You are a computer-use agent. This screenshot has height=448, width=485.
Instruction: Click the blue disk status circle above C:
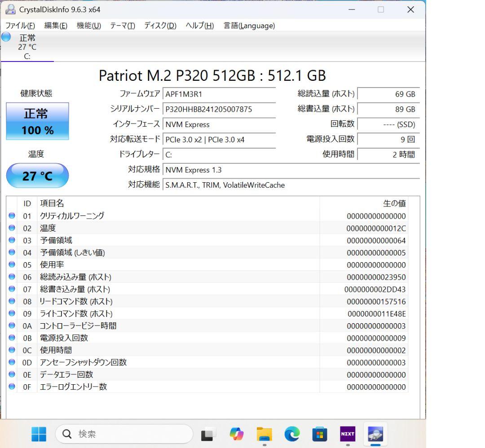[6, 37]
